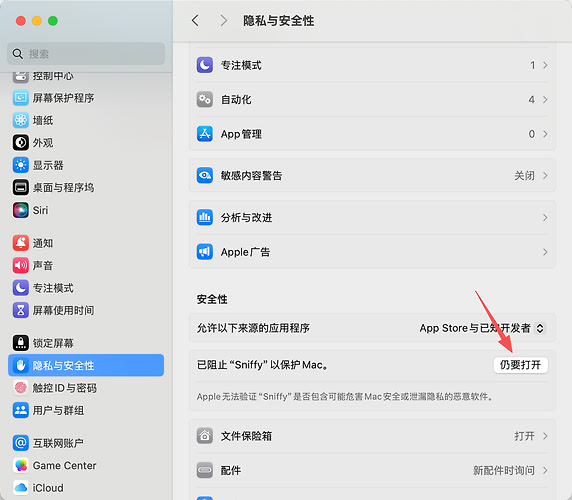
Task: Click the 已阻止 “Sniffy” 以保护 Mac text
Action: (262, 365)
